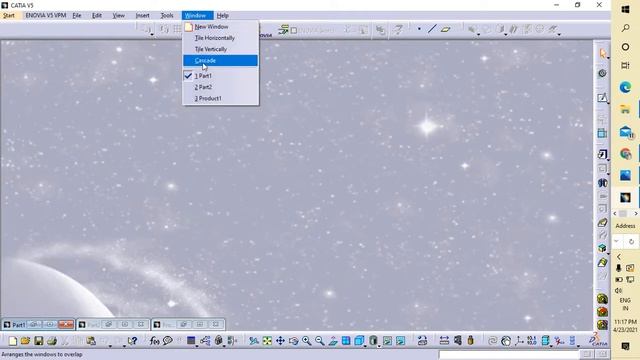Click the empty command input field
The image size is (640, 360).
coord(509,354)
